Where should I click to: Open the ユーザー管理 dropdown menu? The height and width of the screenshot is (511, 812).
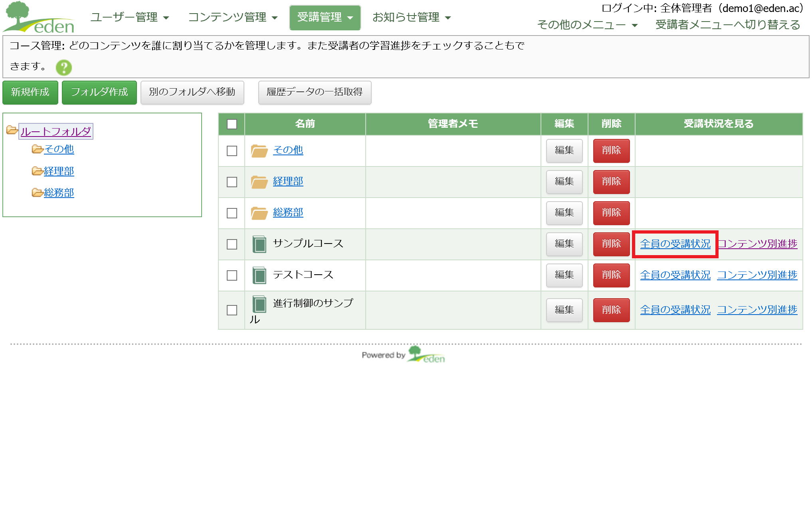(x=130, y=17)
